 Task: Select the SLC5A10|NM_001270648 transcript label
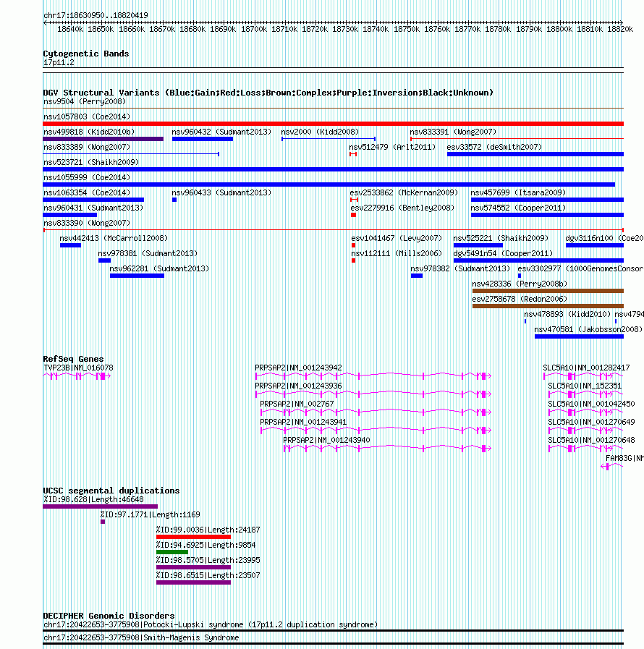click(x=591, y=440)
